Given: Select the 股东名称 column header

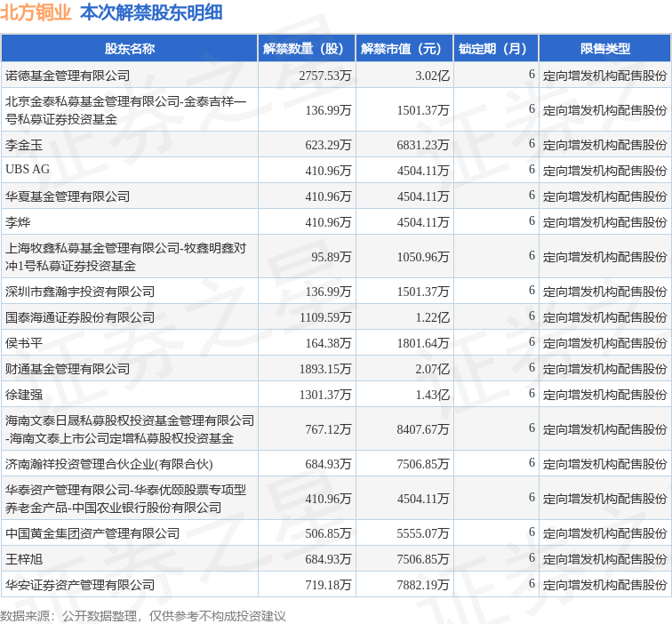Looking at the screenshot, I should (x=130, y=49).
